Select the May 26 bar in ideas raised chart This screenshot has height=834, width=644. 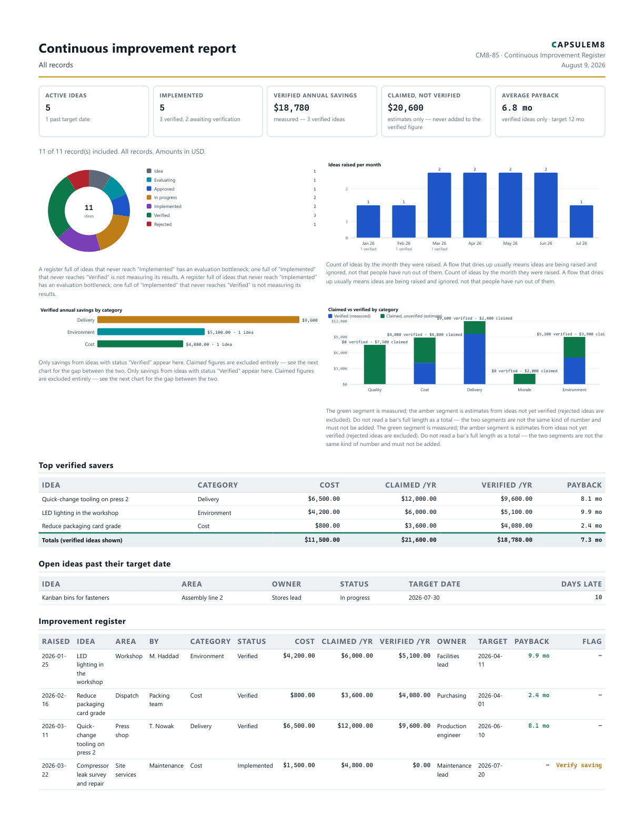[x=510, y=205]
